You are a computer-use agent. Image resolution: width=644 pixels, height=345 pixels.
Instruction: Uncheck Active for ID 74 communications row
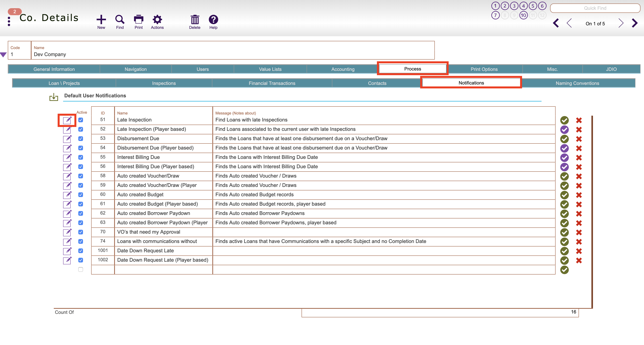click(80, 241)
